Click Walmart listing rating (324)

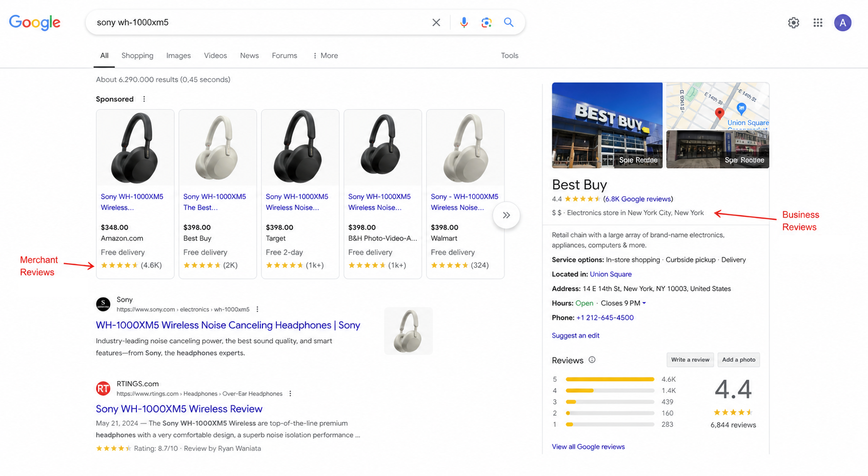(460, 265)
